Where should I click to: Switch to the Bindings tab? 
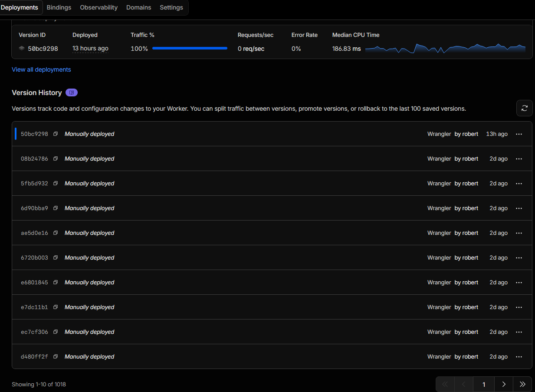tap(59, 7)
